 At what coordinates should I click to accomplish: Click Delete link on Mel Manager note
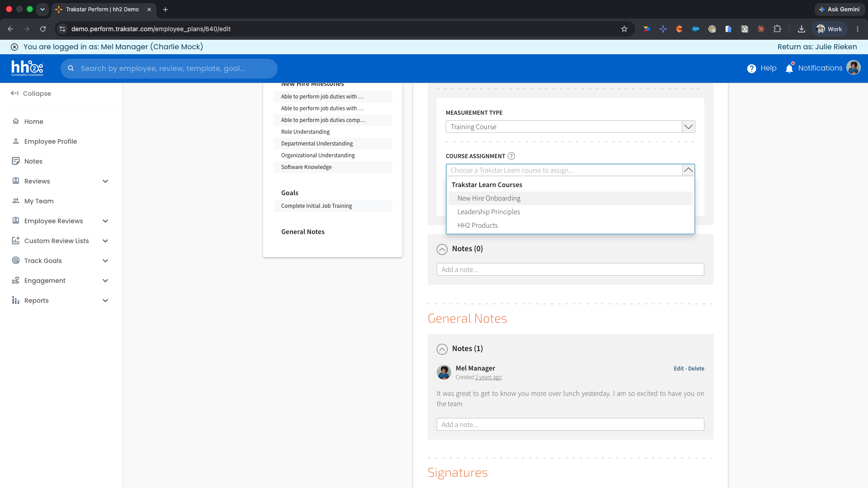pyautogui.click(x=696, y=369)
